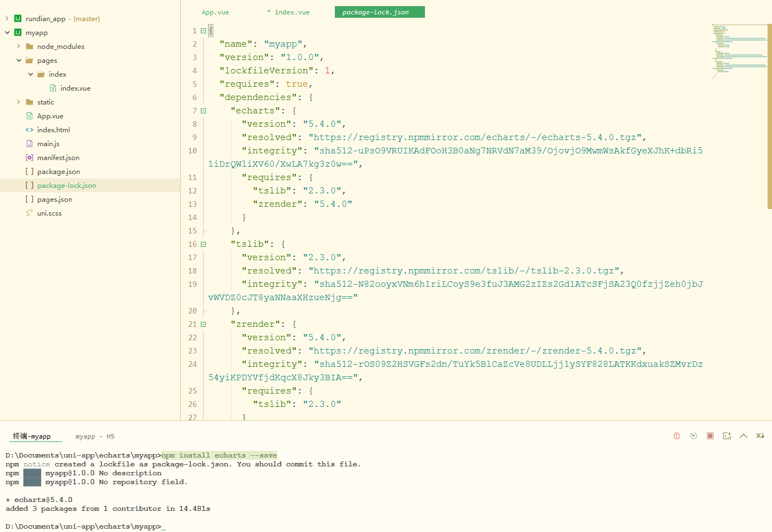Click "No repository field." terminal warning
The height and width of the screenshot is (532, 772).
(143, 482)
